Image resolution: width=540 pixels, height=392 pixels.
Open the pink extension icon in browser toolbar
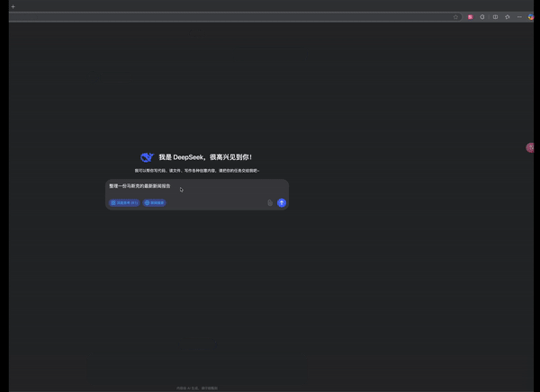click(471, 17)
